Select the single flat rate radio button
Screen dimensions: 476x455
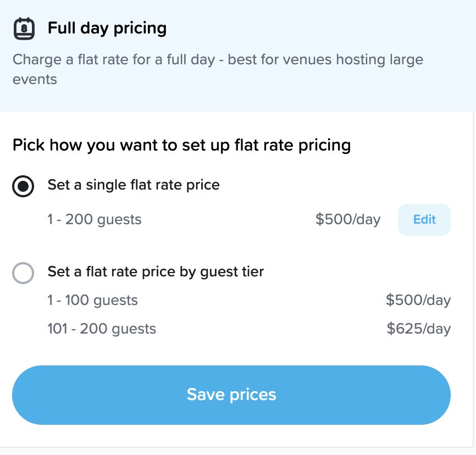(23, 186)
